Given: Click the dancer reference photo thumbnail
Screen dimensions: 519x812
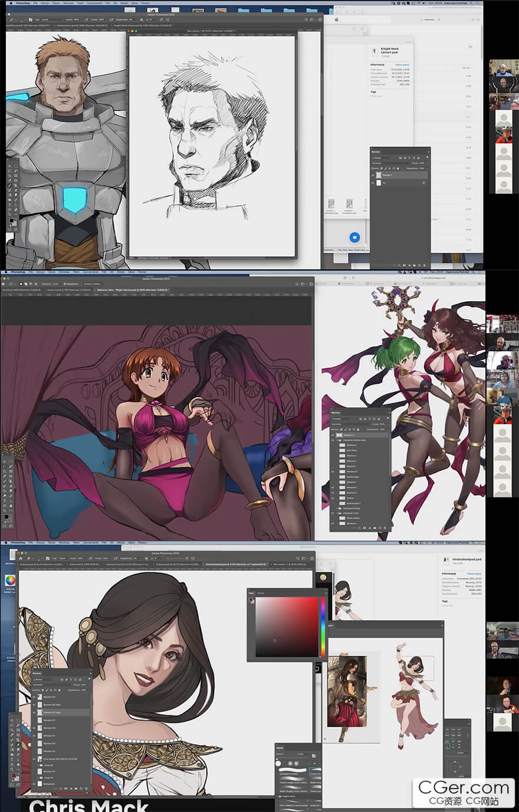Looking at the screenshot, I should pos(347,691).
